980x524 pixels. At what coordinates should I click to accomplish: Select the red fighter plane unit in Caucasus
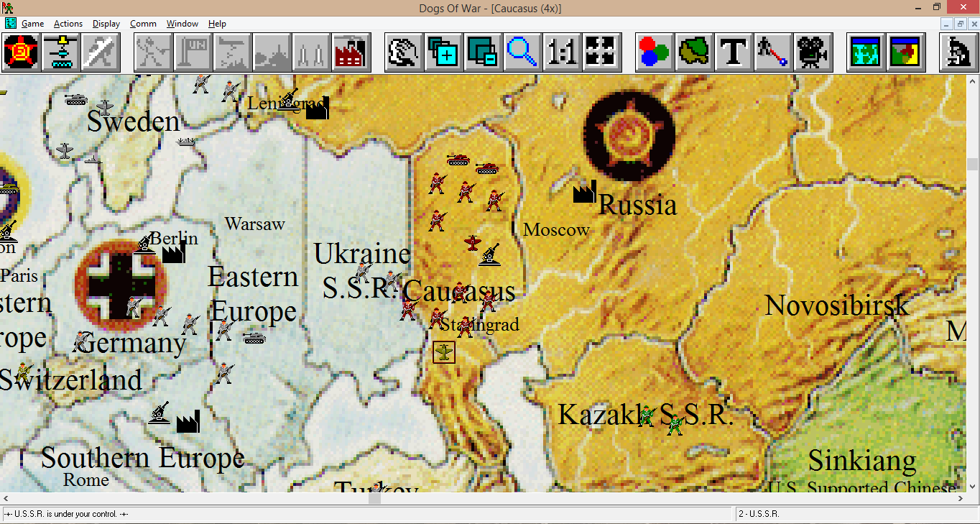(x=472, y=243)
